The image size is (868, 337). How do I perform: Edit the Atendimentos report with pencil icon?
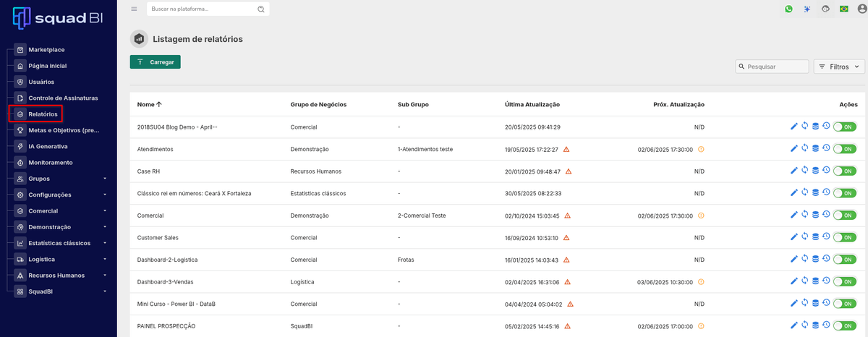point(793,148)
